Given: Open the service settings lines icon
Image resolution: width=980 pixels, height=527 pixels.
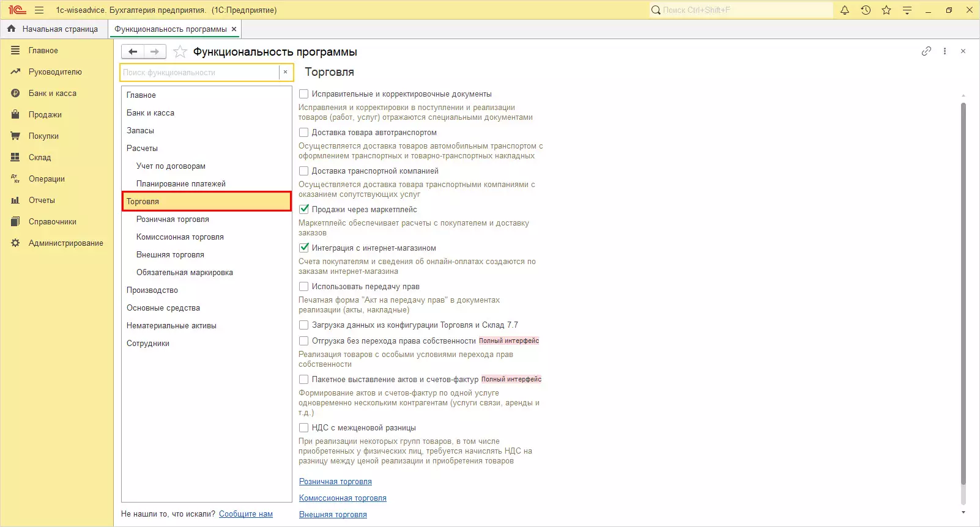Looking at the screenshot, I should click(x=907, y=10).
